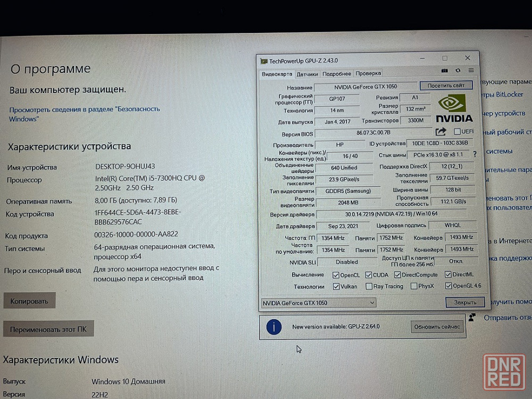
Task: Click the product code 00326-10000-00000-AA822
Action: (x=136, y=235)
